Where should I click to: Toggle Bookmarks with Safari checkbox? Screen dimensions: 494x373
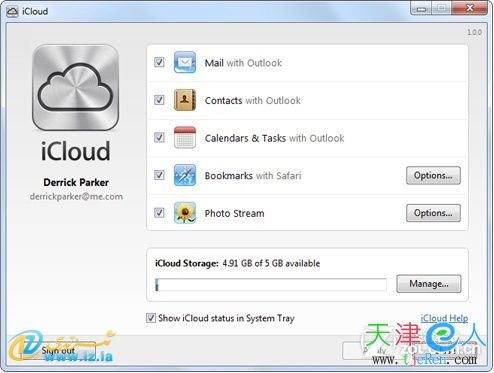[159, 175]
